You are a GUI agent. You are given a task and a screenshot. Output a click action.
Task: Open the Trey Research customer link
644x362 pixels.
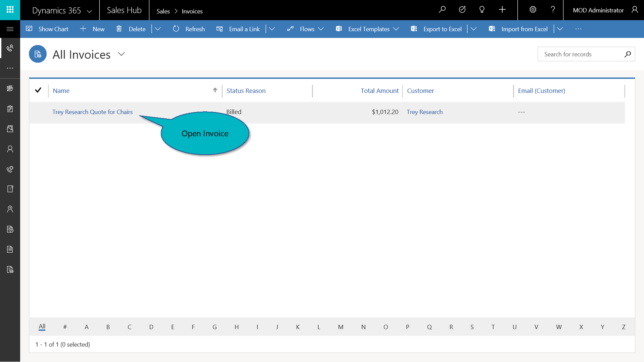[x=424, y=112]
